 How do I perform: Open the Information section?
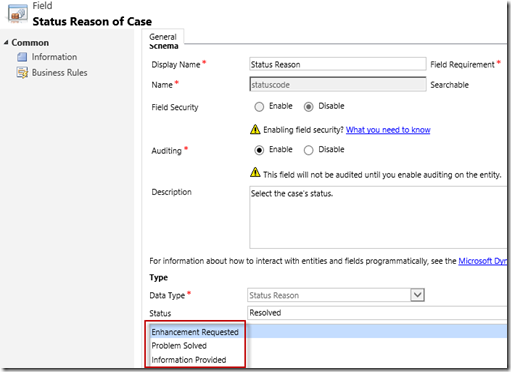pyautogui.click(x=54, y=57)
